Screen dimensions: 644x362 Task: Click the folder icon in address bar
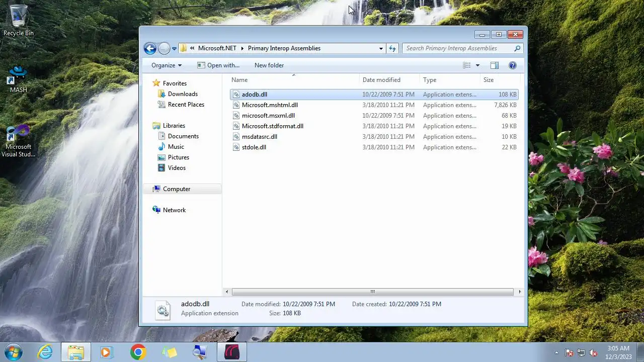tap(184, 48)
